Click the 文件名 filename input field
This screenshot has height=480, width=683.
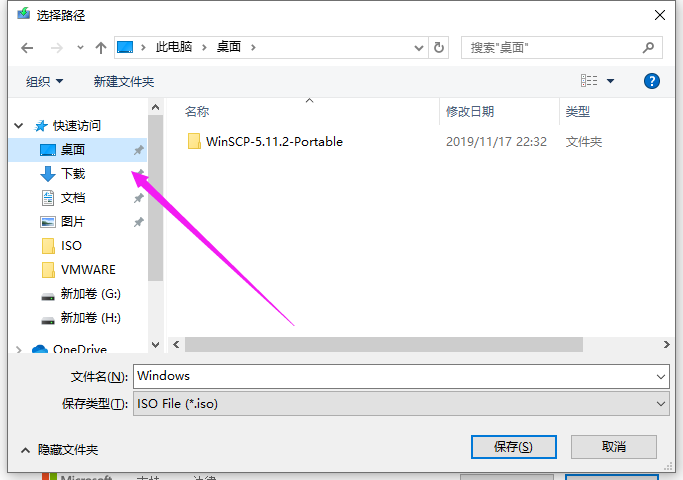coord(401,376)
